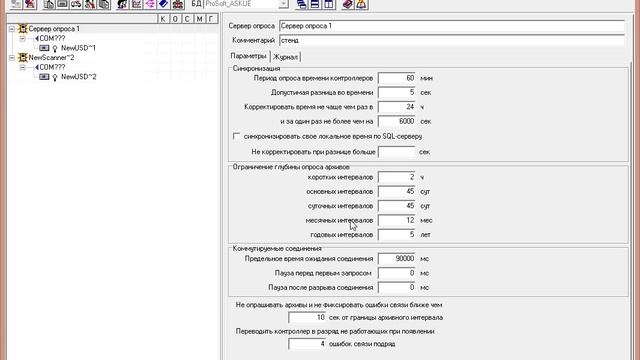Click the Г column header

tap(211, 19)
